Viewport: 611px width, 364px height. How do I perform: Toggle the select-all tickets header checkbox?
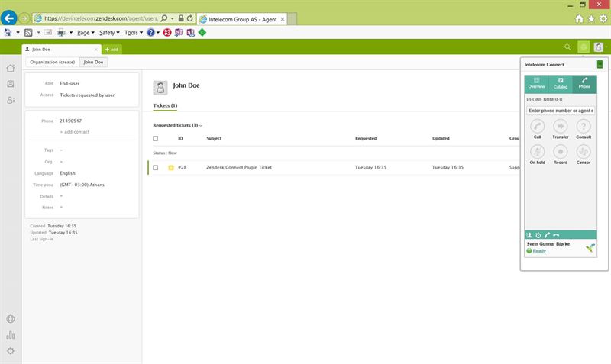click(x=156, y=139)
